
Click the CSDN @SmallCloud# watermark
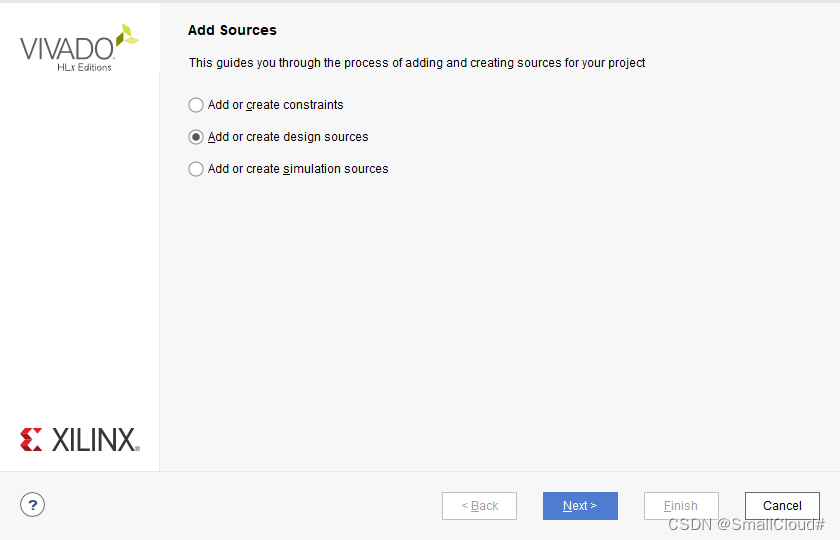[x=746, y=525]
